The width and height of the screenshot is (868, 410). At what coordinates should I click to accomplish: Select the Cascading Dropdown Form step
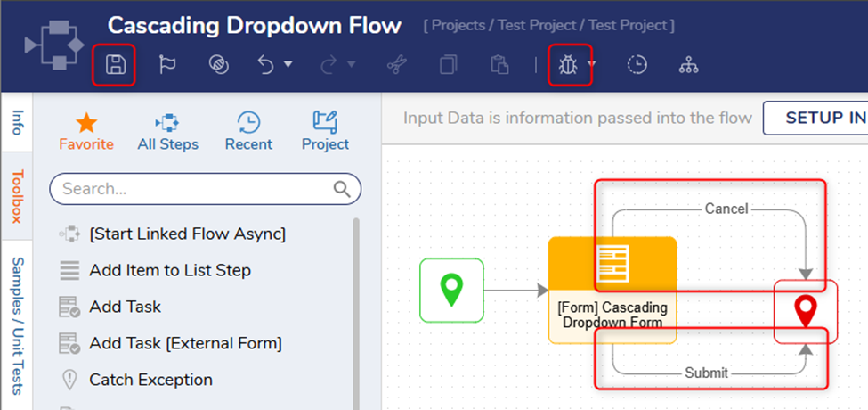click(x=612, y=290)
